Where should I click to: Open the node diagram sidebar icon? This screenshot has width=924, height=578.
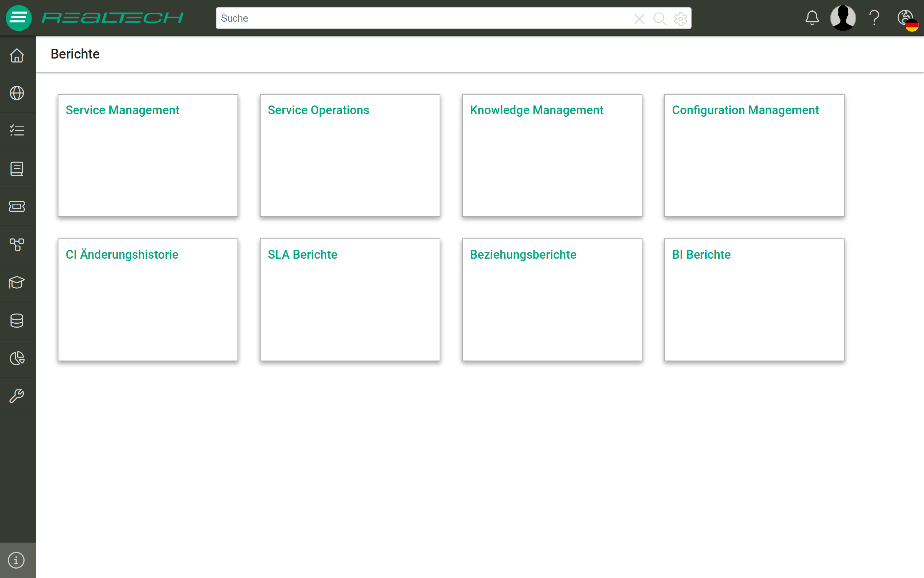[x=17, y=244]
